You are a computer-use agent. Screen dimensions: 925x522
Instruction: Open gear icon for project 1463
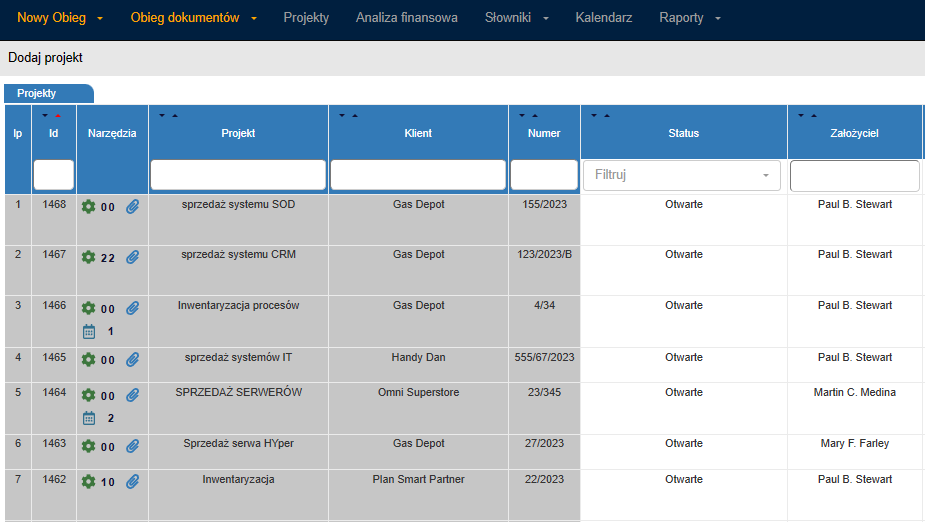pyautogui.click(x=88, y=447)
